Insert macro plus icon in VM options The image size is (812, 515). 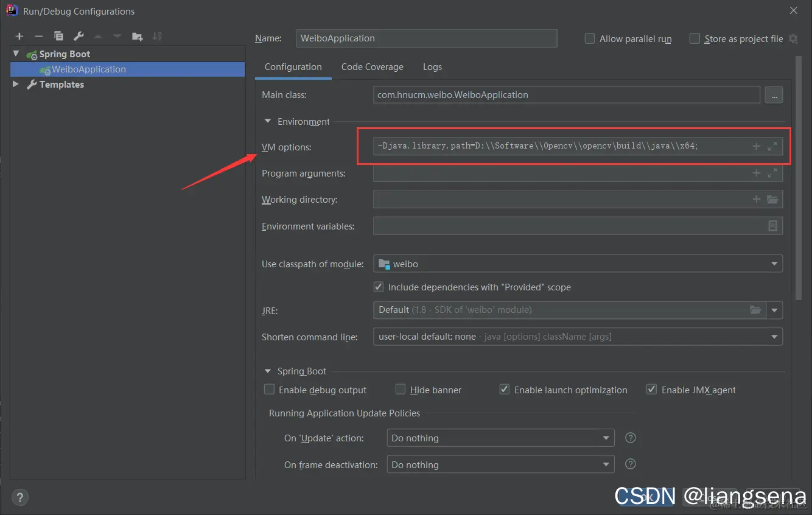(x=757, y=146)
